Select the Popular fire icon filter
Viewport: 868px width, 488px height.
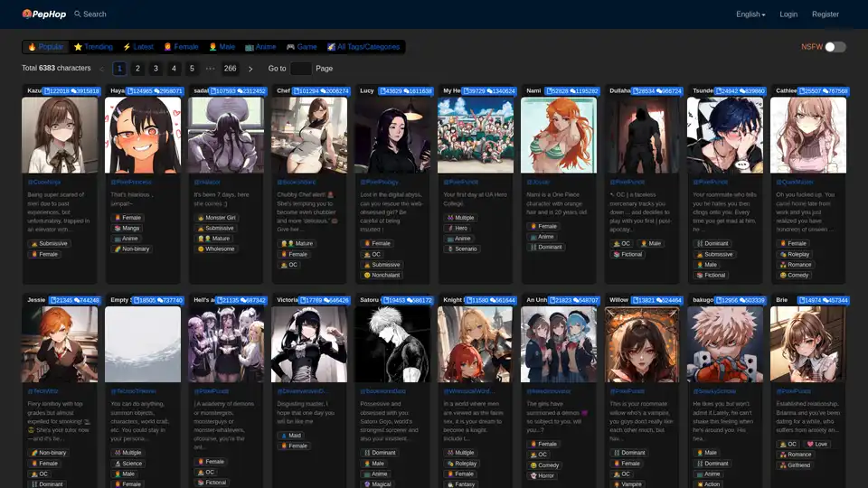[33, 47]
